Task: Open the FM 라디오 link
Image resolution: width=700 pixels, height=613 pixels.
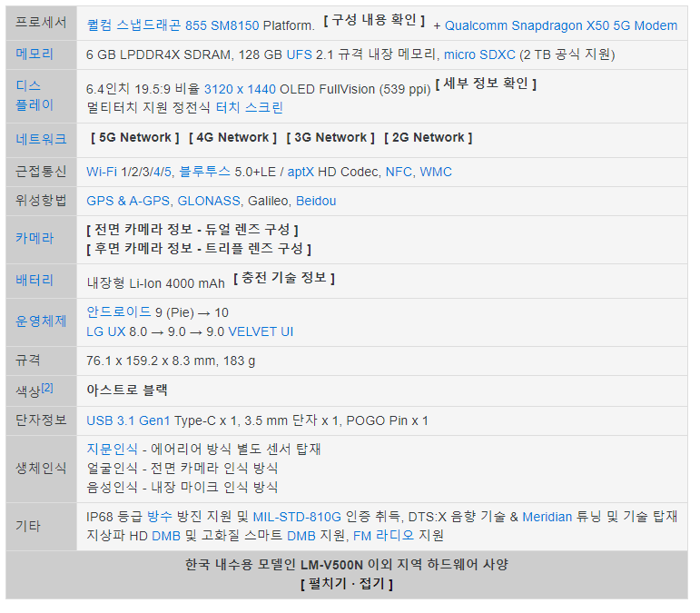Action: tap(384, 535)
